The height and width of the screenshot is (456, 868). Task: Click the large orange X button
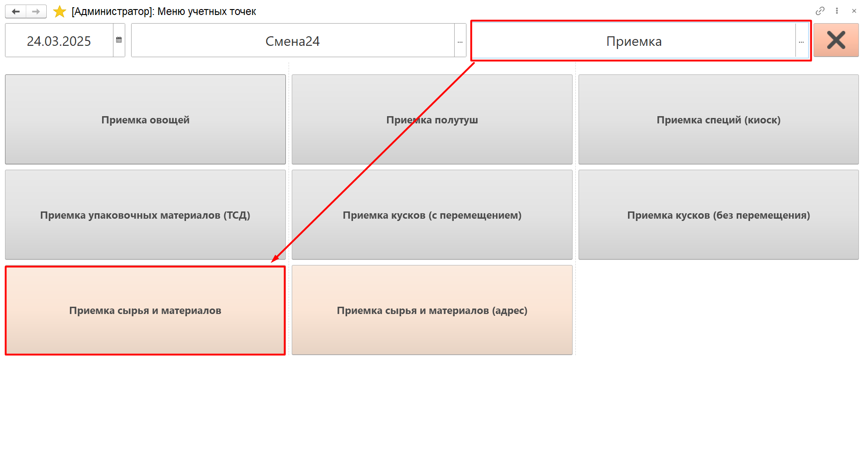(x=836, y=40)
